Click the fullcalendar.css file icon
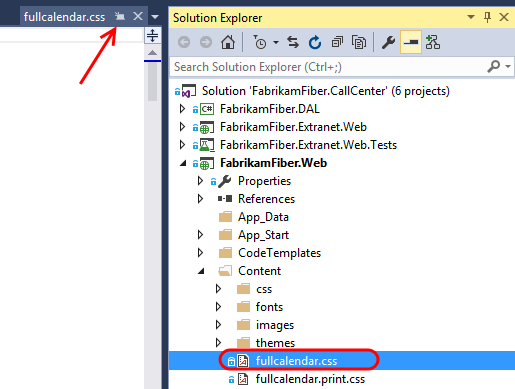This screenshot has width=515, height=389. (x=243, y=361)
